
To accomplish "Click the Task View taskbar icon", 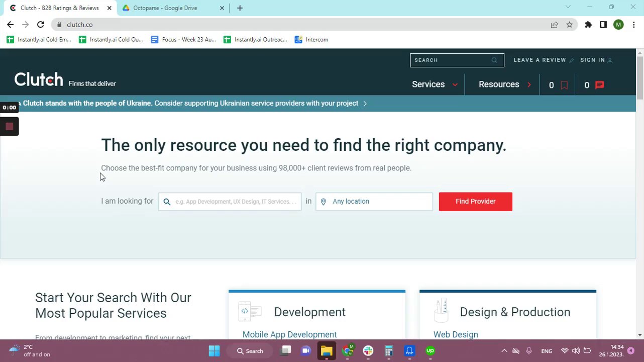I will point(286,351).
